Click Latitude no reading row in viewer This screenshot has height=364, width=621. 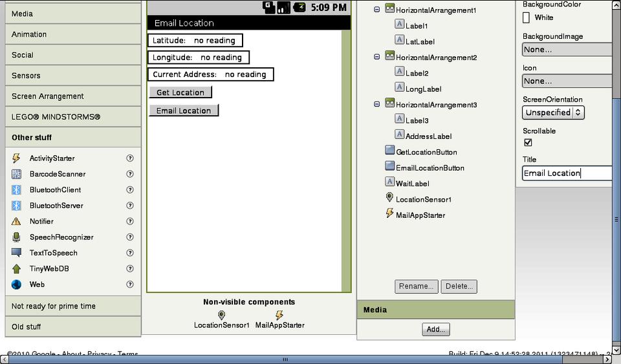(195, 40)
